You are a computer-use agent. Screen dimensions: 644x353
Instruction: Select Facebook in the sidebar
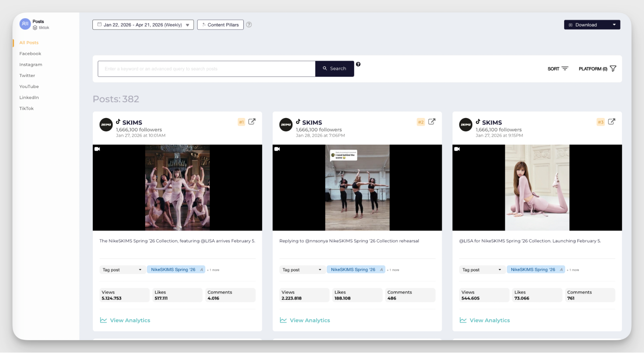point(30,53)
